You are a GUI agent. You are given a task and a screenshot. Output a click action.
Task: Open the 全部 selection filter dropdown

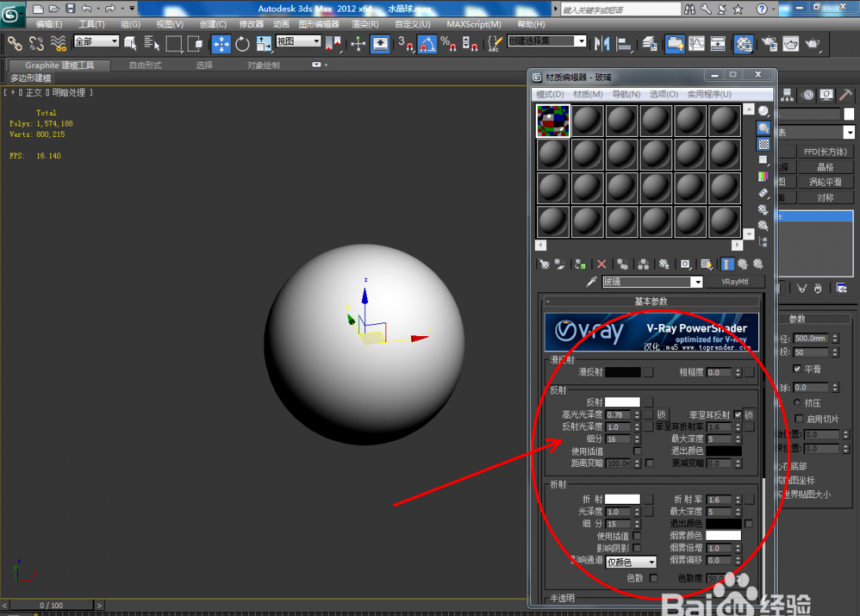[96, 41]
